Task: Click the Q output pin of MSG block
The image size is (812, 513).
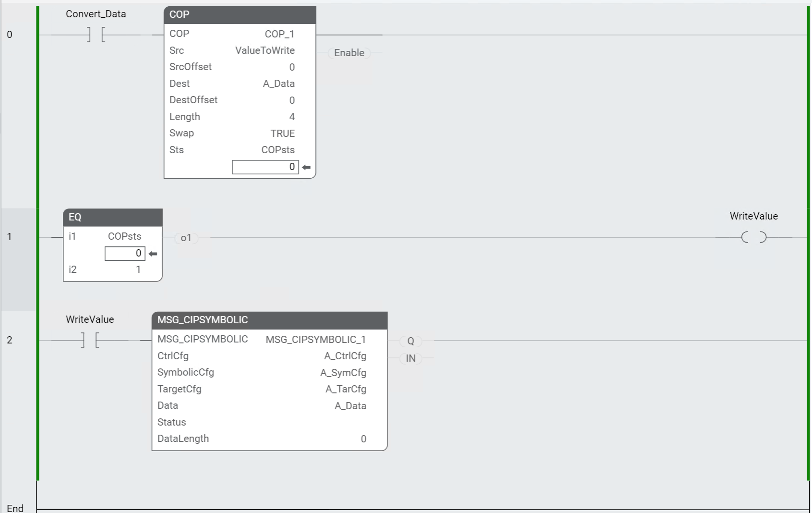Action: 410,341
